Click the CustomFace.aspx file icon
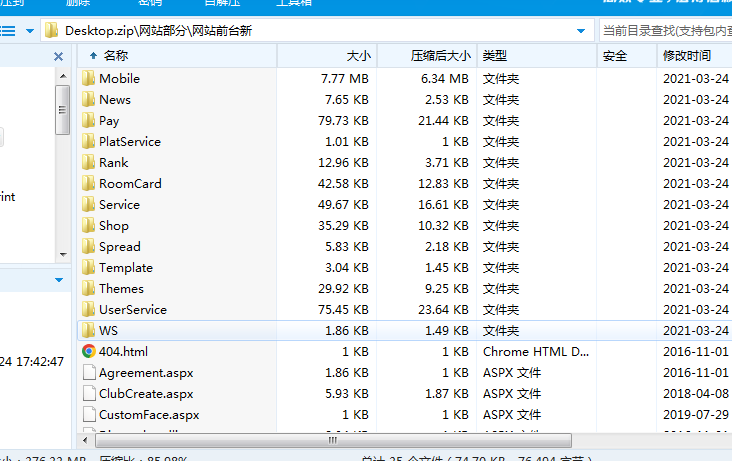Viewport: 732px width, 461px height. click(88, 414)
